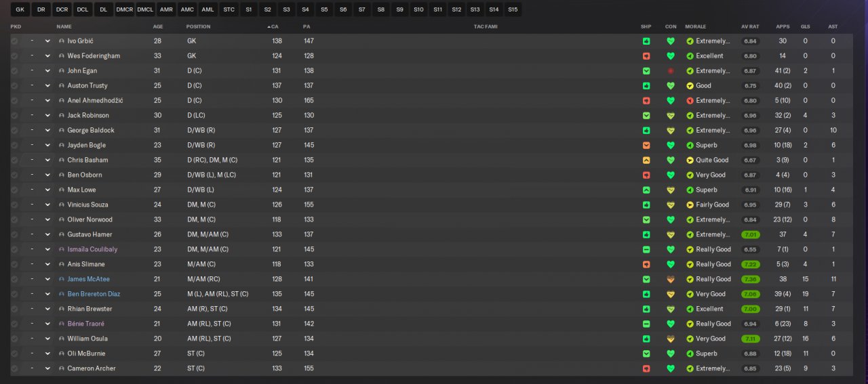Viewport: 868px width, 384px height.
Task: Click Oli McBurnie's condition heart icon
Action: [671, 354]
